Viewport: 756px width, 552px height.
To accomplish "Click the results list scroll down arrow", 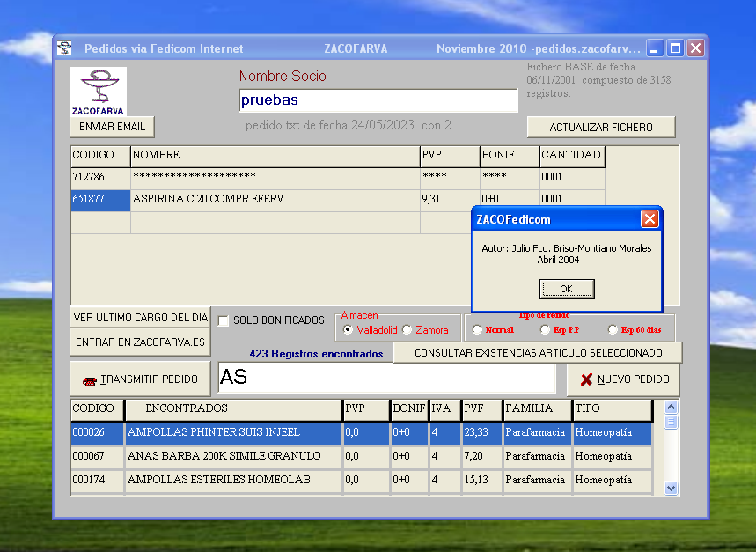I will click(x=672, y=487).
